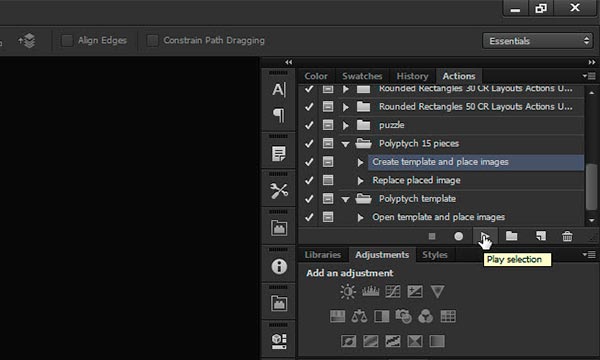Add a Posterize adjustment

(370, 341)
